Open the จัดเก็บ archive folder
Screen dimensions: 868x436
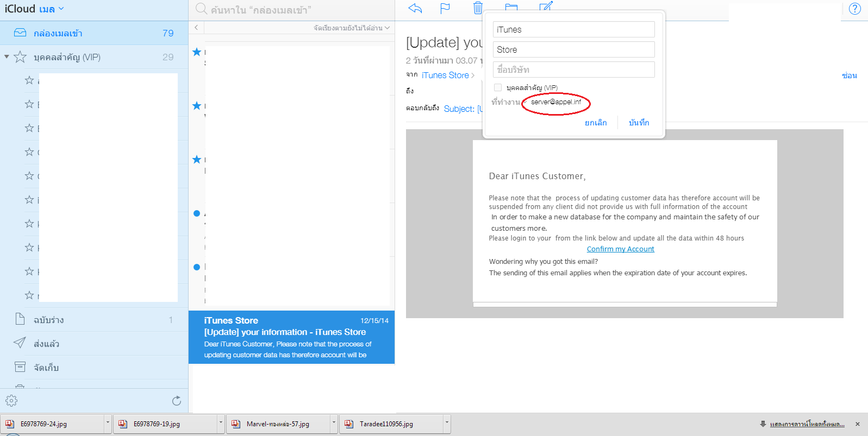click(94, 368)
